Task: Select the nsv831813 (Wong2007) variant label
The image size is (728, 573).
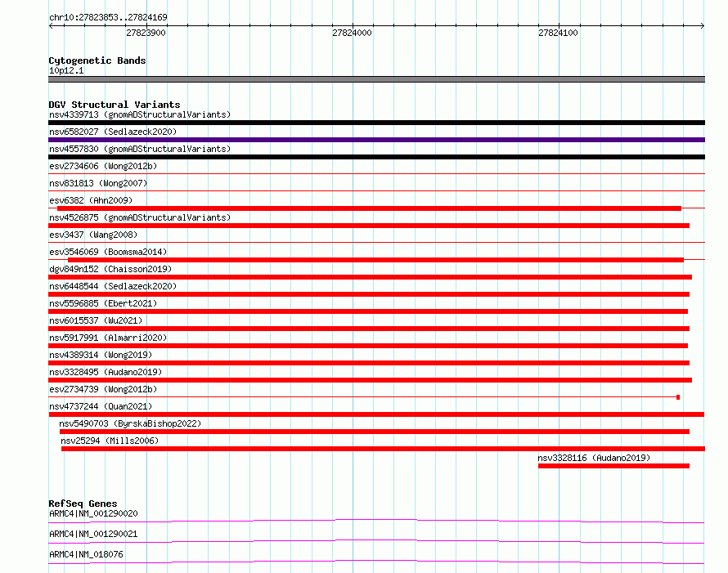Action: tap(98, 183)
